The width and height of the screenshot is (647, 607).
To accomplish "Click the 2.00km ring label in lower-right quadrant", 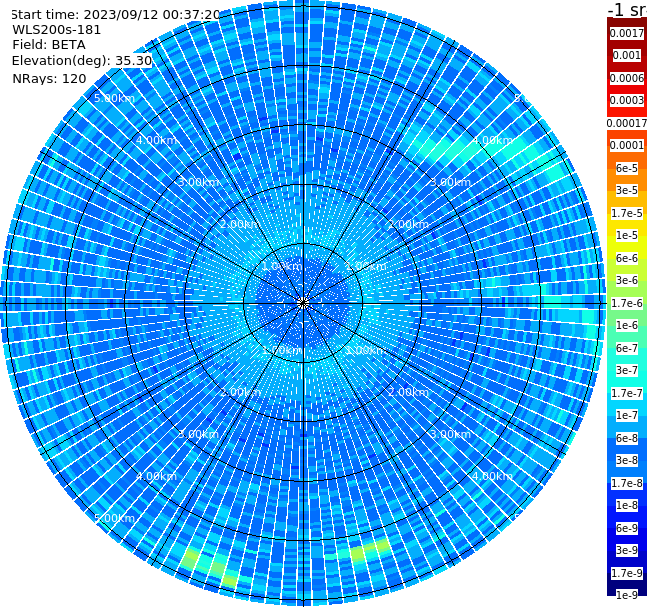I will [409, 392].
